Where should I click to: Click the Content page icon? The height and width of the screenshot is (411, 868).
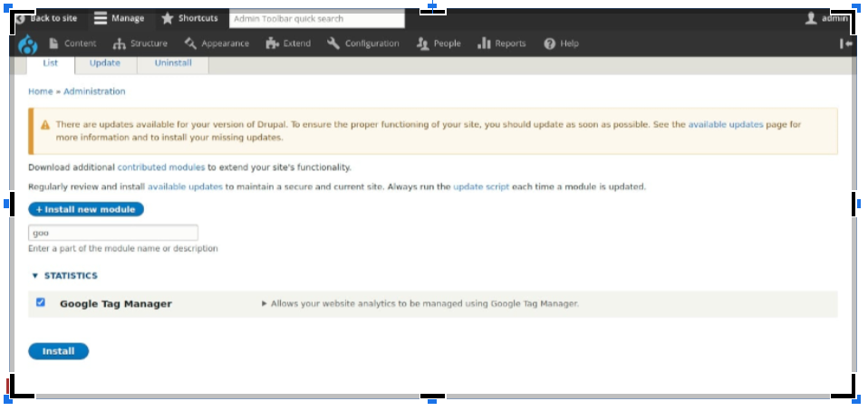click(x=53, y=43)
